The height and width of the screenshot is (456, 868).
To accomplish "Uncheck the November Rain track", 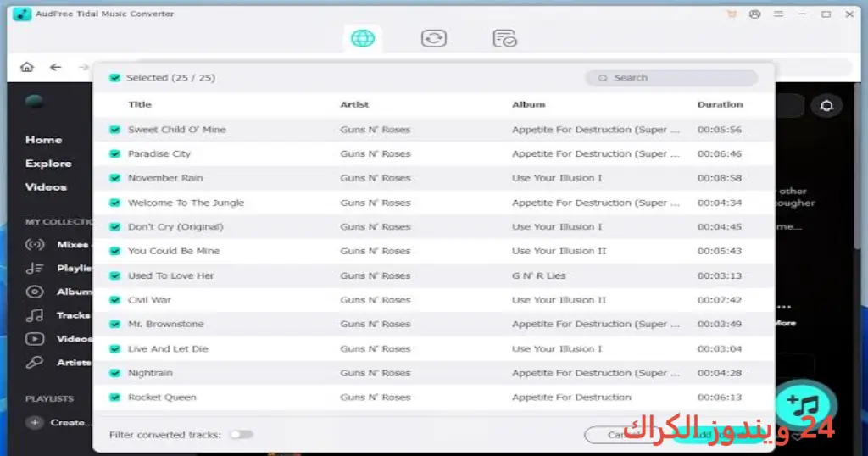I will pos(114,178).
